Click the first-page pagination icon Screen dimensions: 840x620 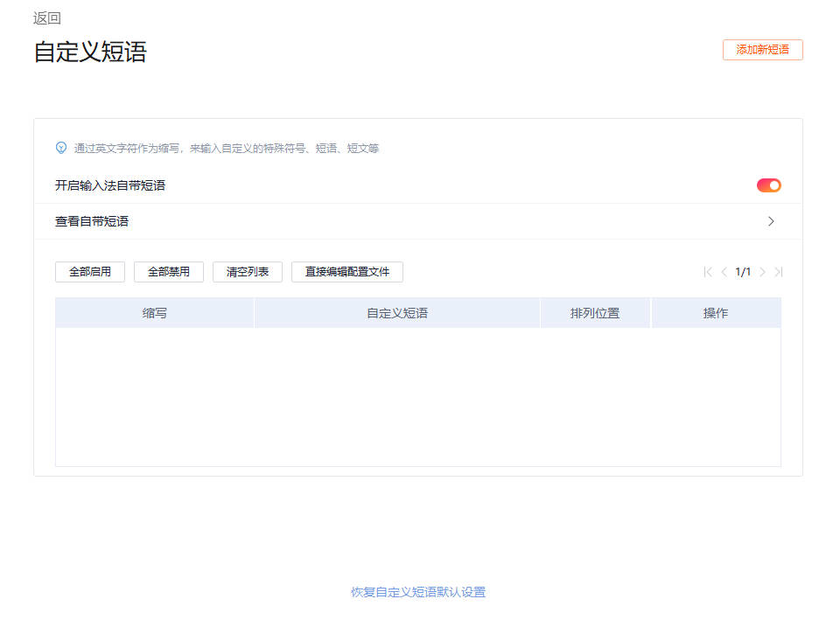707,272
